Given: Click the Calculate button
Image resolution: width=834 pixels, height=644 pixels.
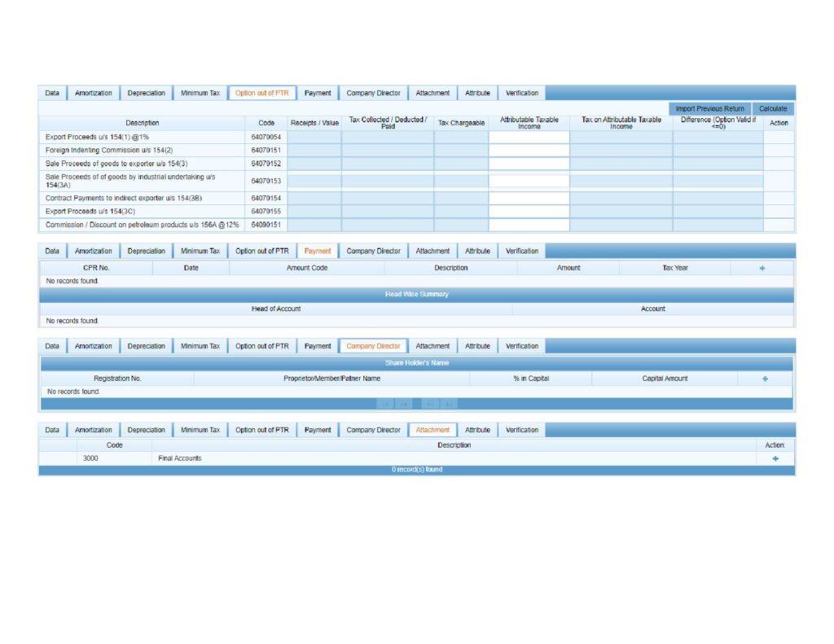Looking at the screenshot, I should [772, 108].
